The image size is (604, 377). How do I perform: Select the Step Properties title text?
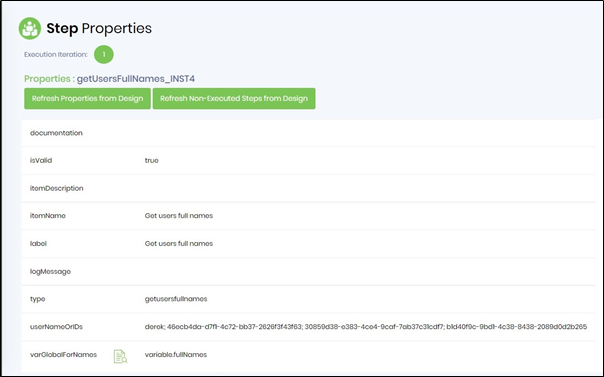(99, 28)
